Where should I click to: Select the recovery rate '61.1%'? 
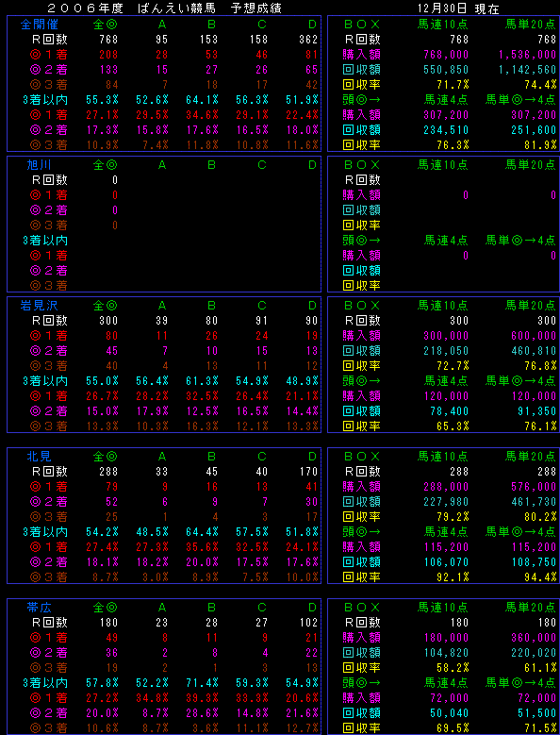(x=543, y=667)
